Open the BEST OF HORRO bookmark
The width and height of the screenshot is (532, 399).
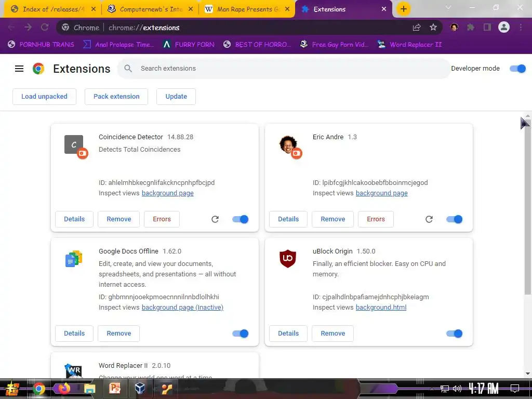257,45
